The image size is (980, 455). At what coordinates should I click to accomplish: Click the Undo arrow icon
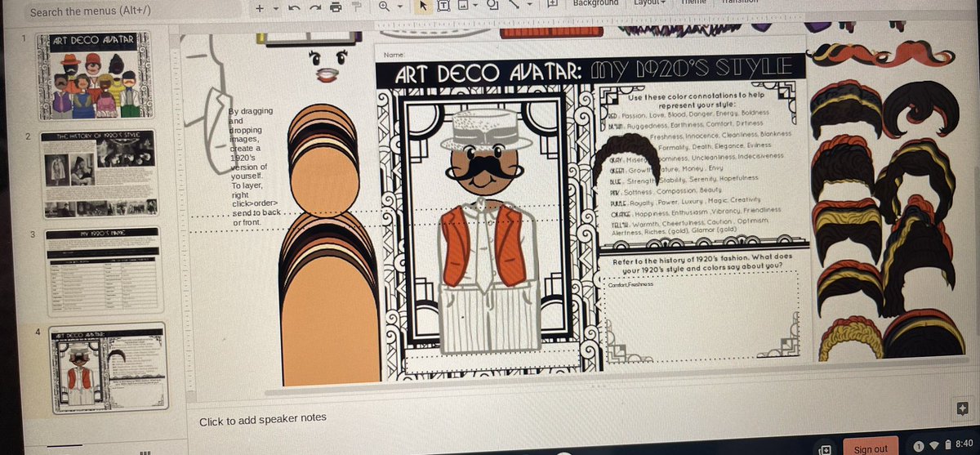click(x=294, y=8)
